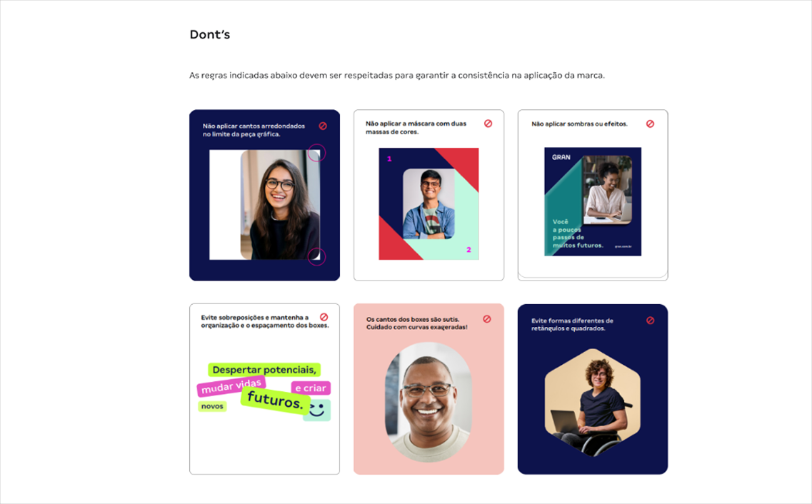Click the 'Não aplicar sombras ou efeitos.' caption
This screenshot has width=812, height=504.
click(579, 124)
